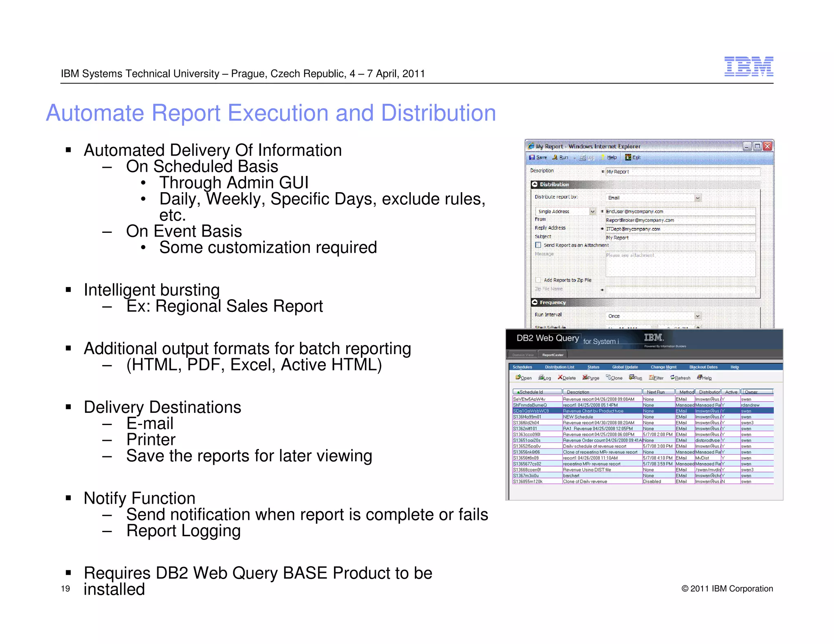The height and width of the screenshot is (644, 834).
Task: Click the Filter icon in the schedule toolbar
Action: pos(652,377)
